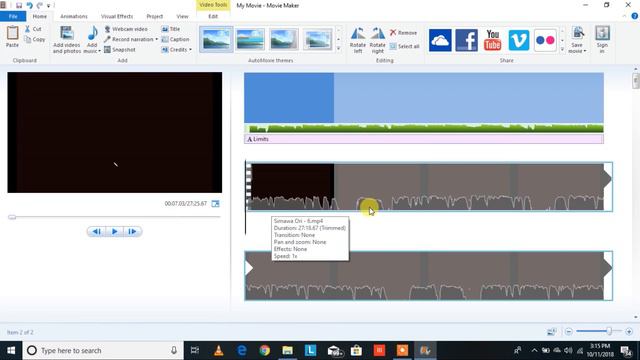640x360 pixels.
Task: Go to previous frame
Action: click(96, 231)
